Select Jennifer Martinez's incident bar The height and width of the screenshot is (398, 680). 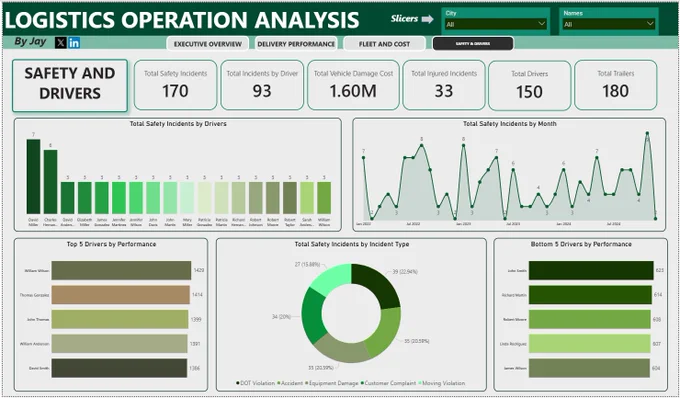pos(119,198)
